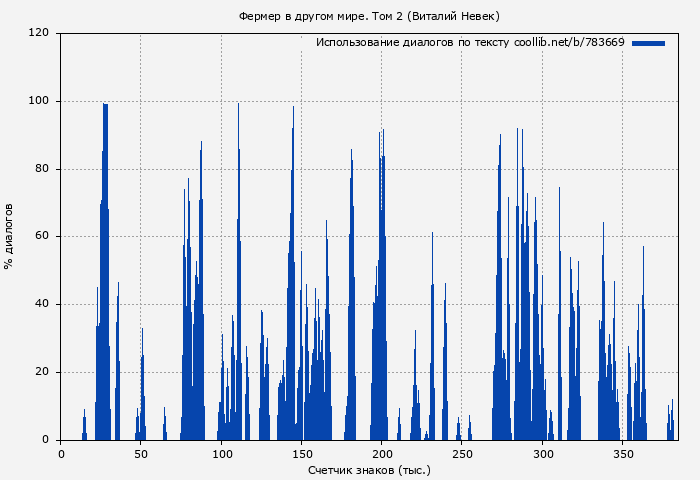Click the 50 tick on the x-axis

point(140,454)
